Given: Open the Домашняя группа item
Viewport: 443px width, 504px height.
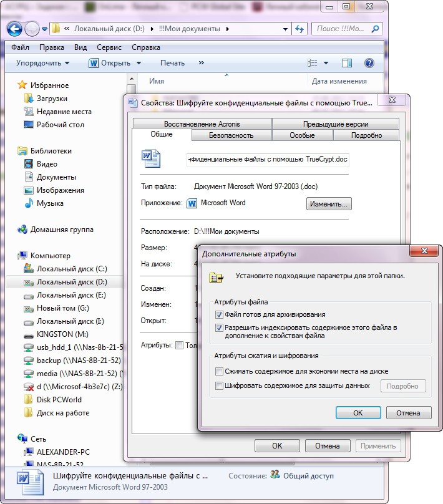Looking at the screenshot, I should point(61,229).
